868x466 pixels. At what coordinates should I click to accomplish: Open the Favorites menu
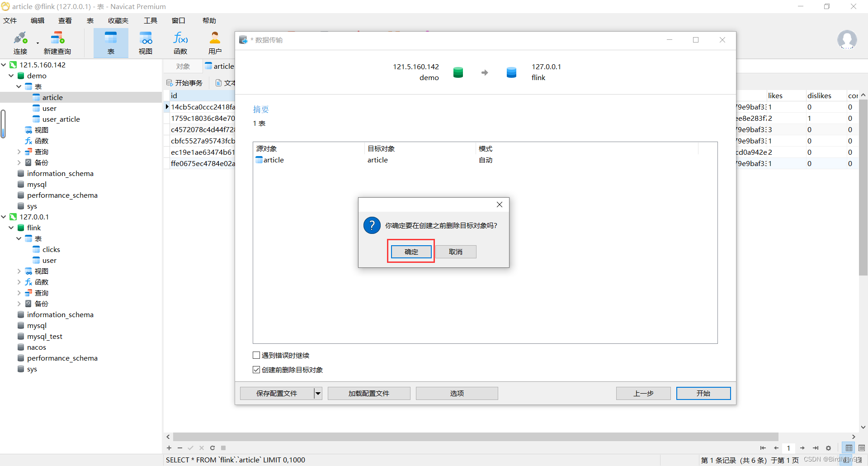pos(118,20)
